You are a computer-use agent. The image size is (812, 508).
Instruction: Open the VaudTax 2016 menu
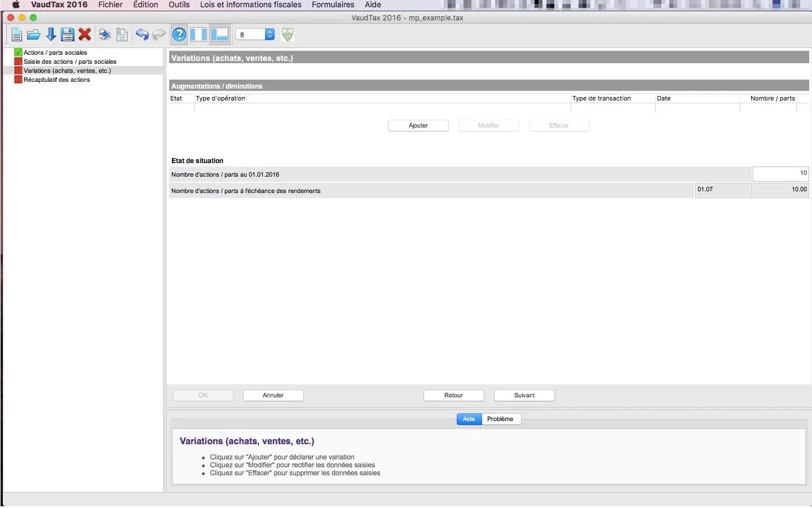coord(59,5)
